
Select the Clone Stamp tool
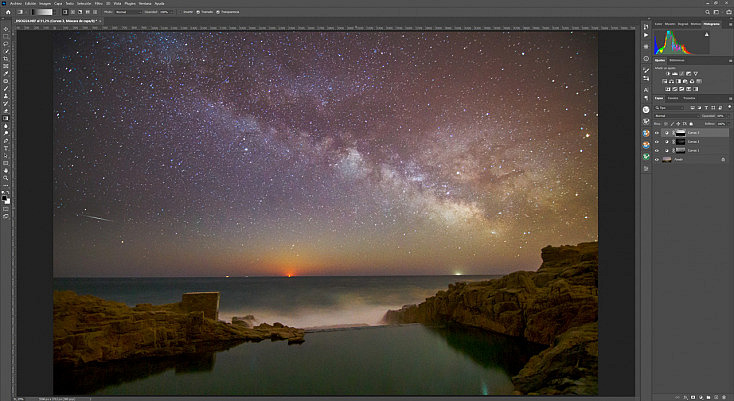(x=5, y=96)
